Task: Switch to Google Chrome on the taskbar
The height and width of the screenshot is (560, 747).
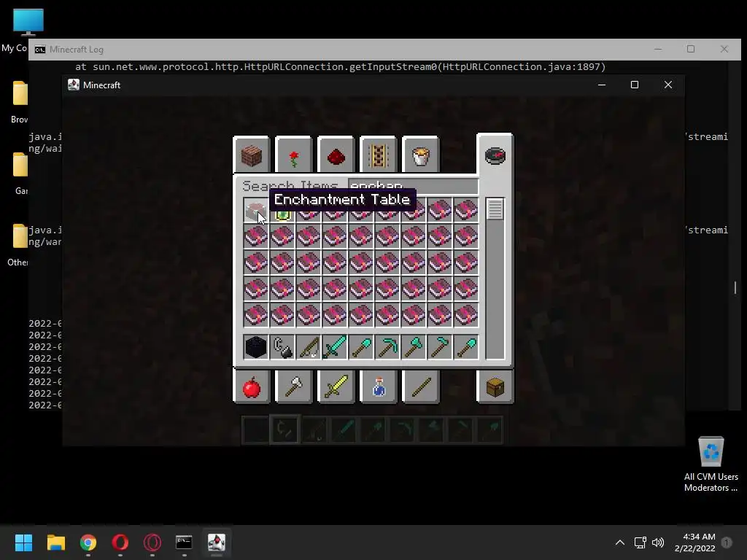Action: (x=88, y=542)
